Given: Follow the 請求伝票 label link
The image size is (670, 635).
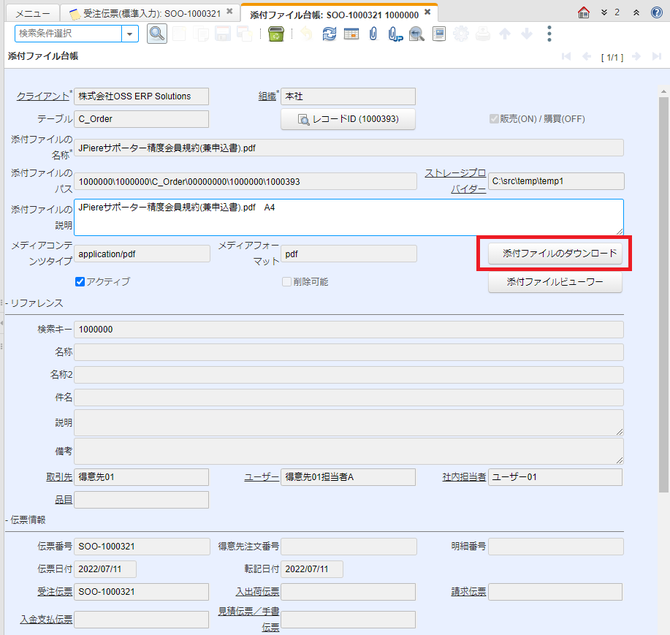Looking at the screenshot, I should click(469, 592).
